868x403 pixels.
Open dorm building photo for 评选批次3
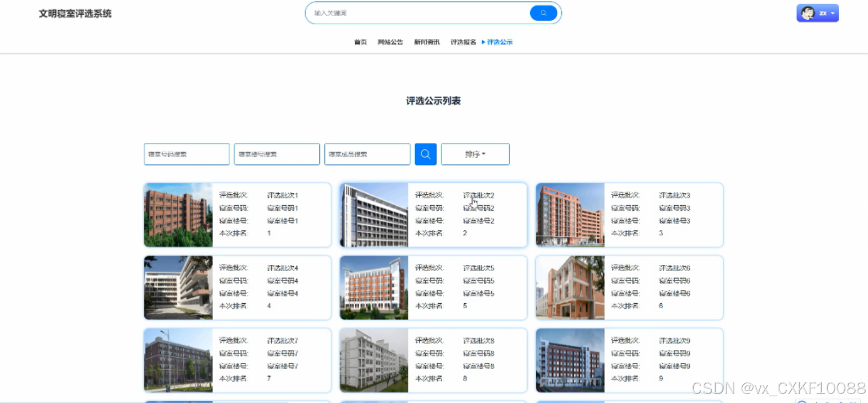point(570,215)
